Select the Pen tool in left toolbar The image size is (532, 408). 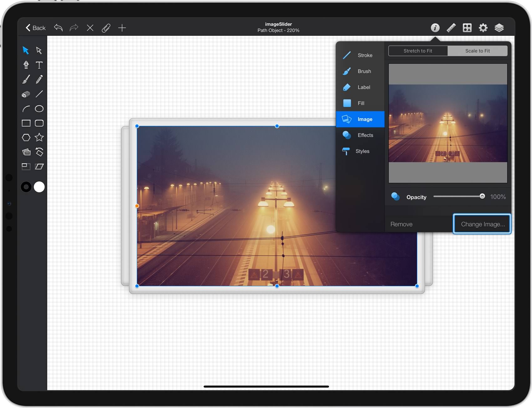click(26, 65)
